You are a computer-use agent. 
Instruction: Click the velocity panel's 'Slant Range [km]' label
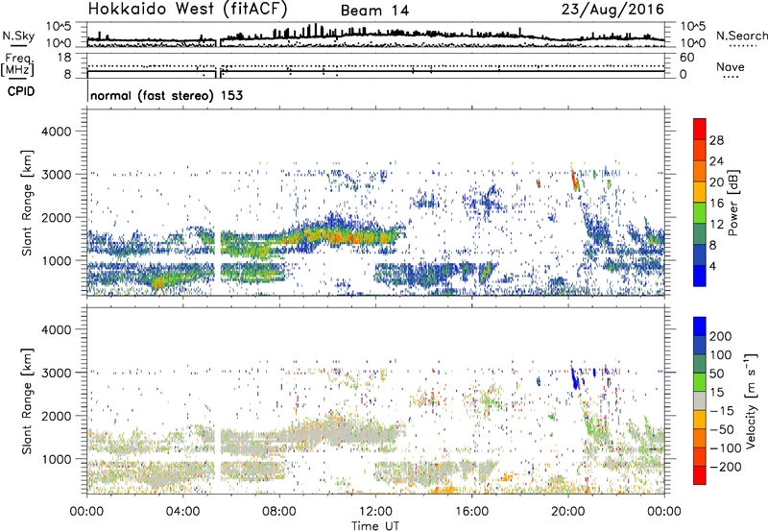tap(27, 400)
